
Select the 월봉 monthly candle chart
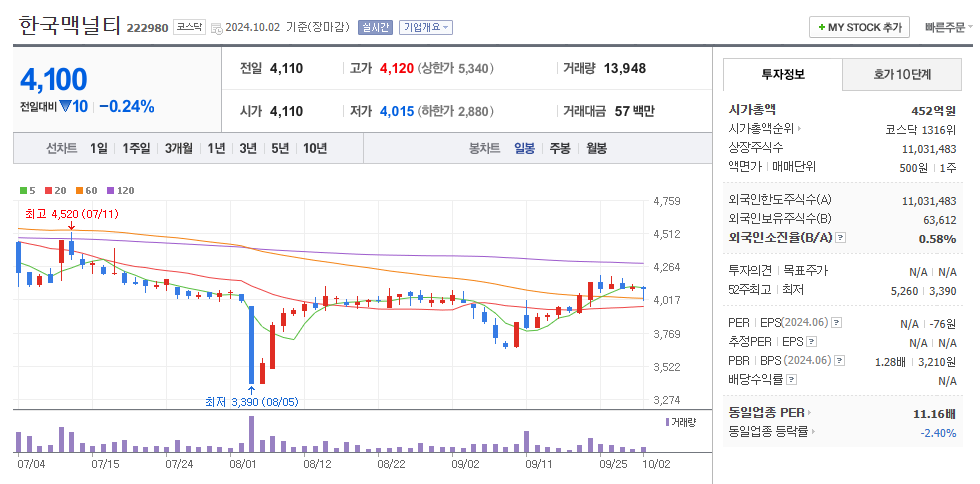(x=596, y=149)
